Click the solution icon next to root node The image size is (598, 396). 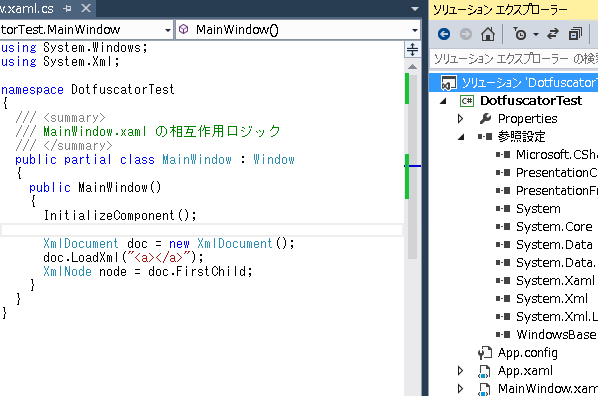coord(448,83)
